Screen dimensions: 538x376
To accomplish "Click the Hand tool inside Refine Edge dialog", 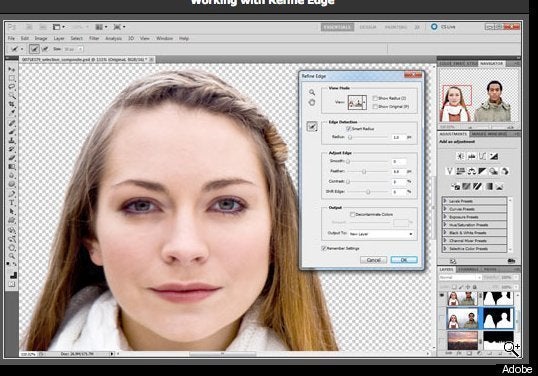I will click(312, 102).
